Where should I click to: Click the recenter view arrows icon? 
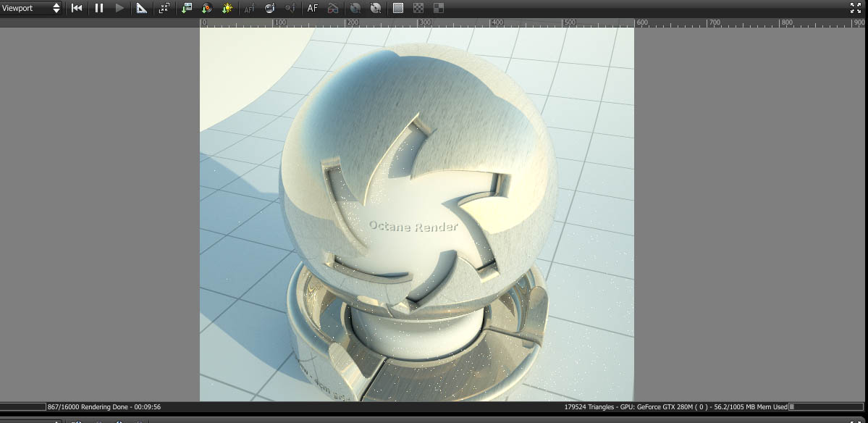(164, 8)
